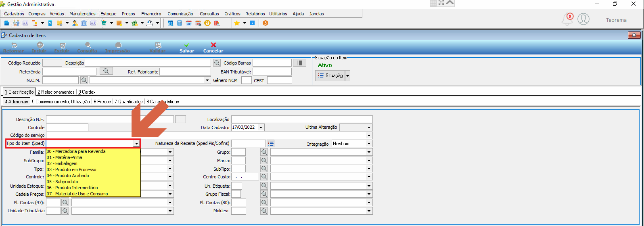Click the calendar with gear toolbar icon
The image size is (644, 226).
point(198,23)
